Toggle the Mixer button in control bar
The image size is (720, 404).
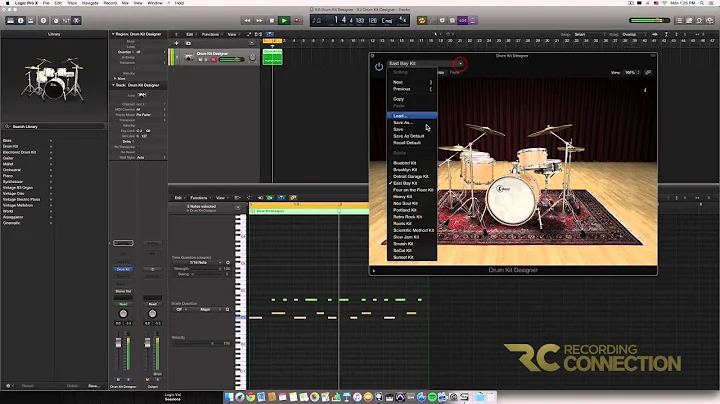coord(66,21)
